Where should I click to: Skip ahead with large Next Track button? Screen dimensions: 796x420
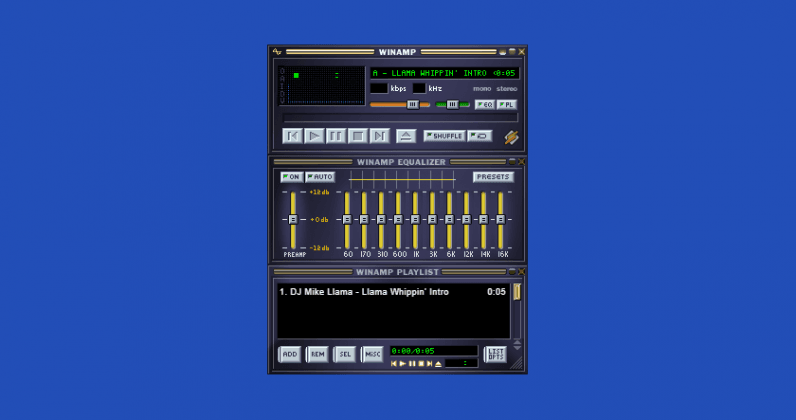click(380, 136)
